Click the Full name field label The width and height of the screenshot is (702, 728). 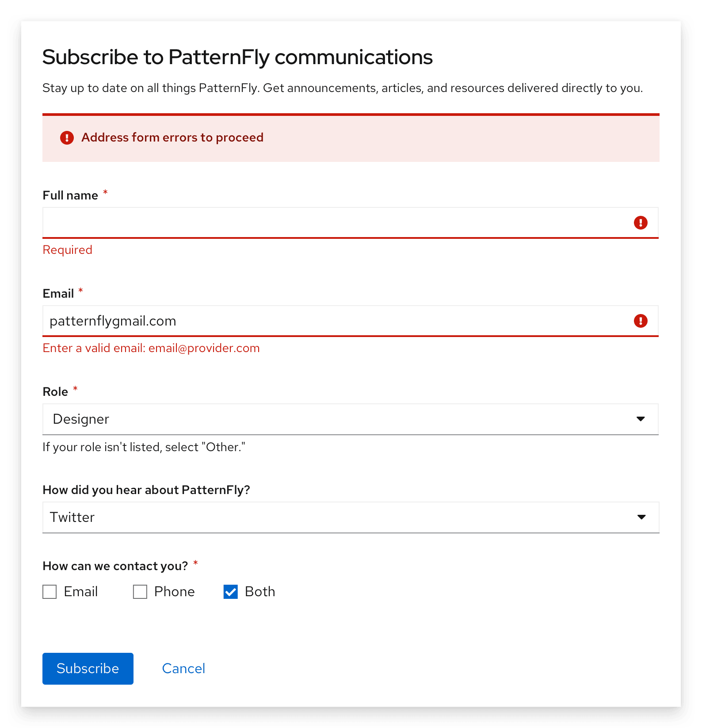(x=70, y=195)
